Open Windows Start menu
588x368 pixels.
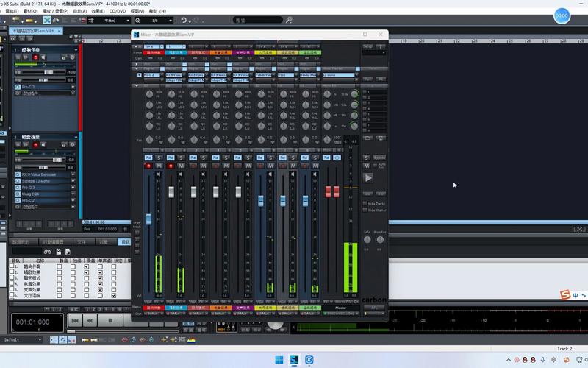pyautogui.click(x=279, y=360)
